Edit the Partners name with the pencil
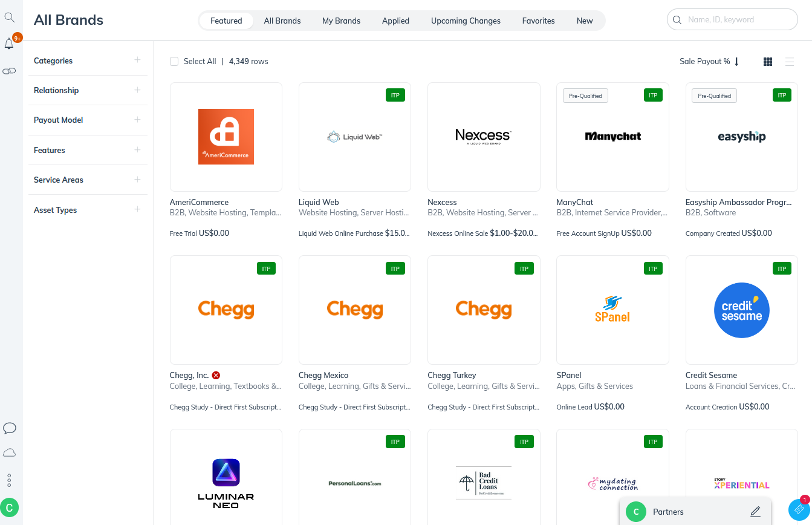 point(755,512)
